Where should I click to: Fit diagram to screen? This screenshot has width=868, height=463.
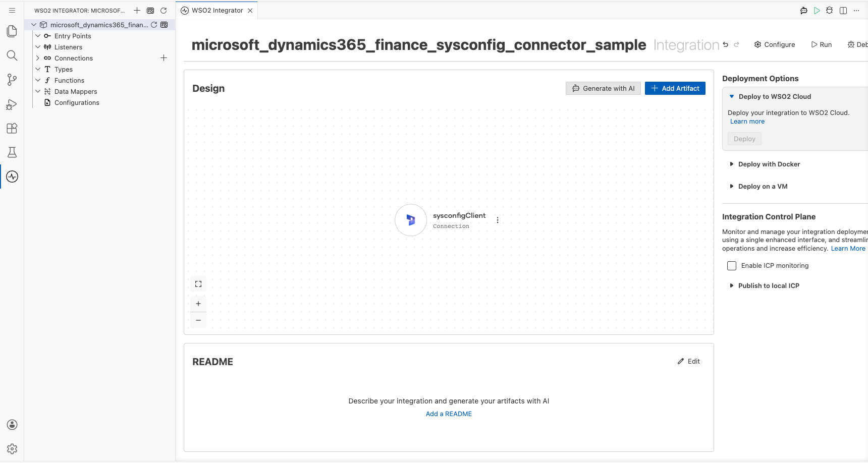pyautogui.click(x=198, y=284)
